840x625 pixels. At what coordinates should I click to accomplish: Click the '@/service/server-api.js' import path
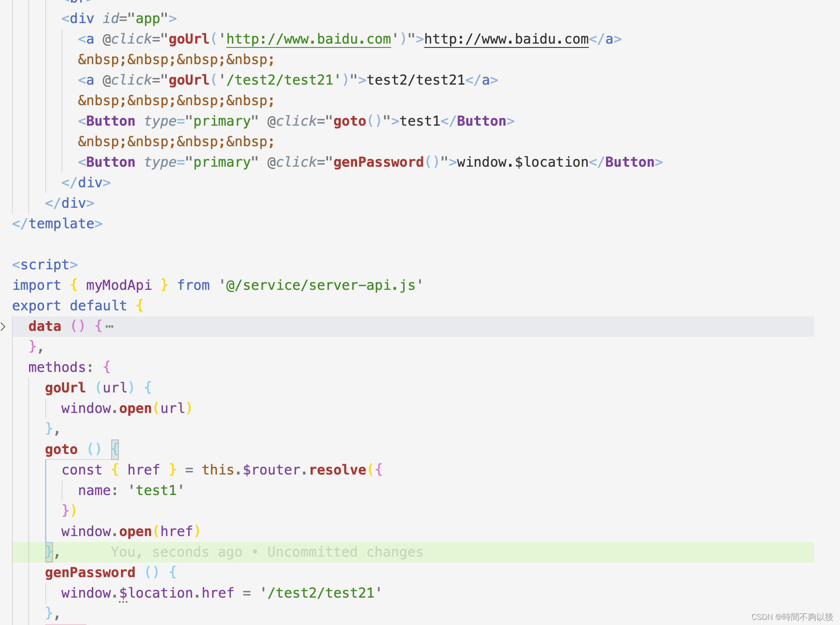pyautogui.click(x=321, y=285)
